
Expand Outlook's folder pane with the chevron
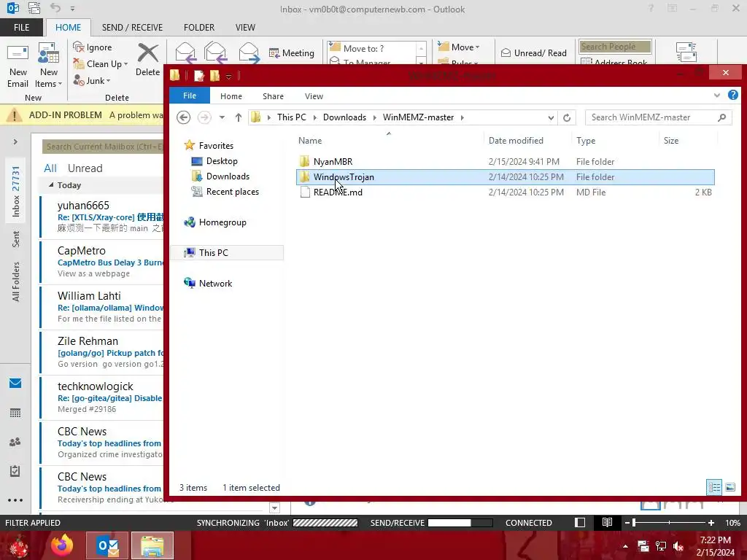[x=15, y=141]
